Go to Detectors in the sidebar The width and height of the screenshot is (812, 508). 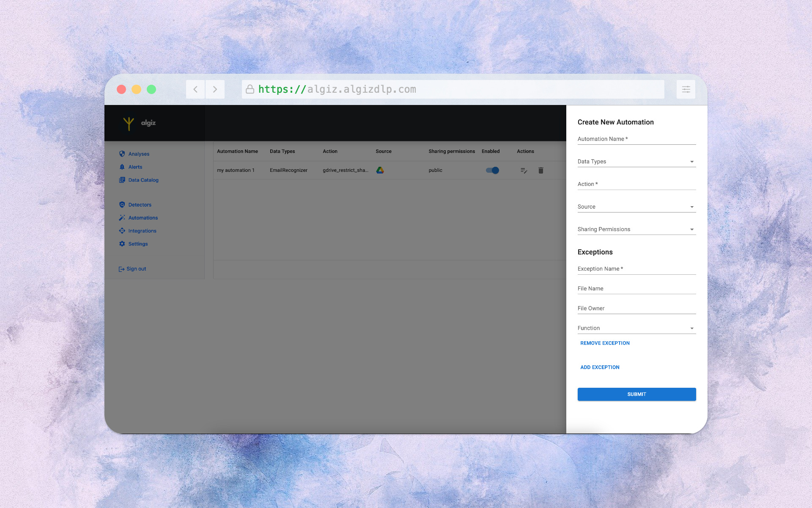140,205
